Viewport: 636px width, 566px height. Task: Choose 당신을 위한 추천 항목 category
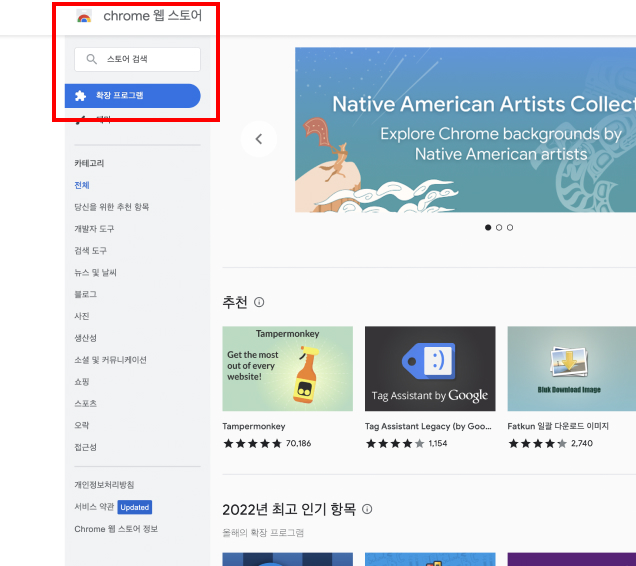pos(112,207)
